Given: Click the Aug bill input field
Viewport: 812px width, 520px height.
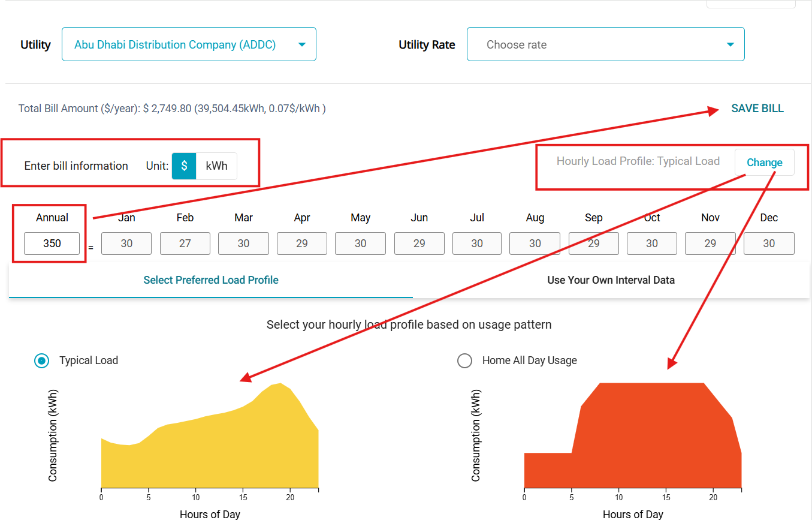Looking at the screenshot, I should point(535,244).
